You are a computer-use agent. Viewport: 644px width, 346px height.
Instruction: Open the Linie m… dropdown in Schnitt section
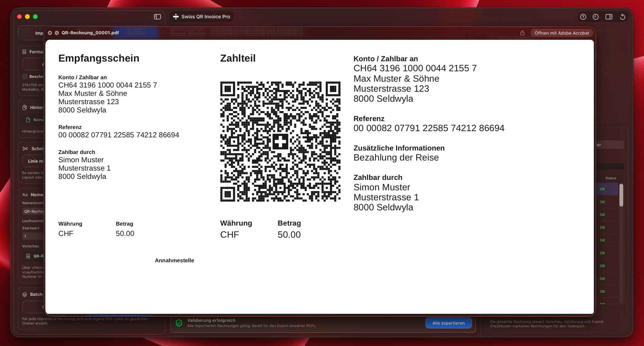pyautogui.click(x=33, y=161)
